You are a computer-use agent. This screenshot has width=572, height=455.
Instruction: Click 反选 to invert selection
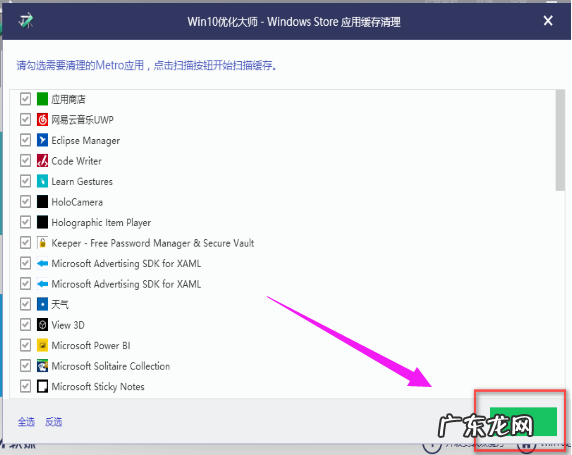[54, 422]
